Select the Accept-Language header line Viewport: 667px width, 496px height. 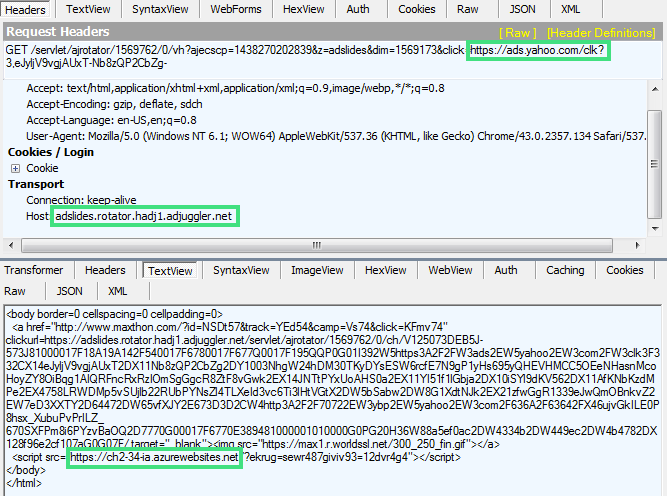111,120
